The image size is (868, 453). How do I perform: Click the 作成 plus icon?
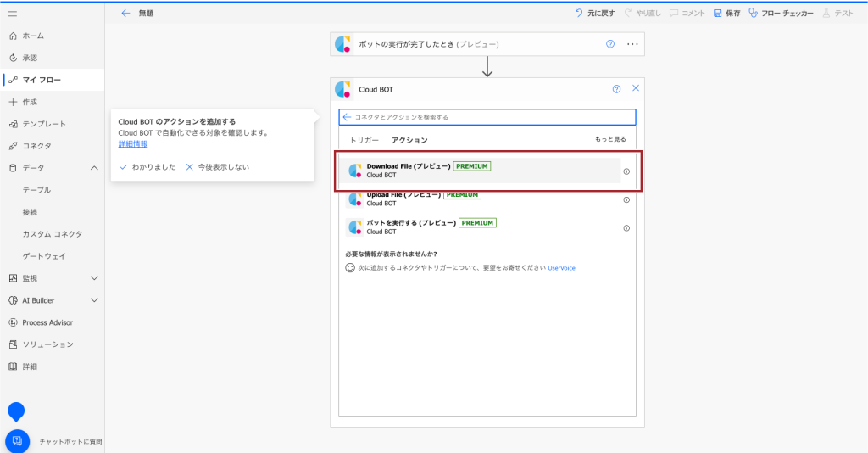[x=13, y=102]
